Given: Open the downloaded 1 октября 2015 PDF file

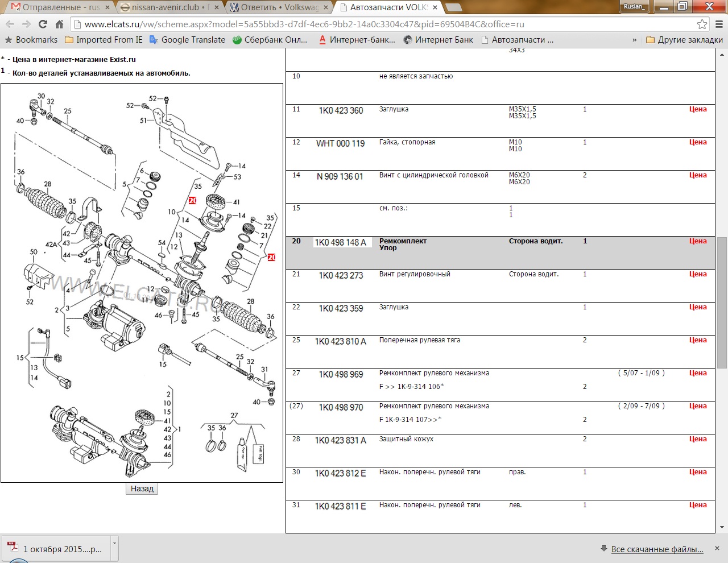Looking at the screenshot, I should pos(57,549).
